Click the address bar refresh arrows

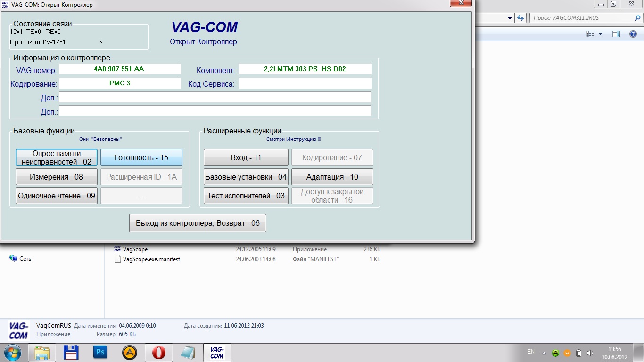pos(520,18)
